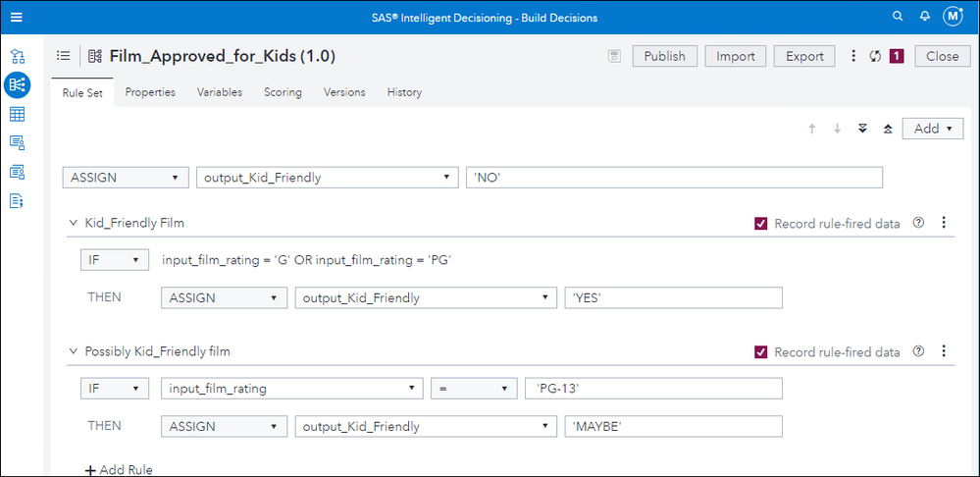Click the help icon for Kid_Friendly Film rule
This screenshot has height=477, width=980.
coord(918,223)
